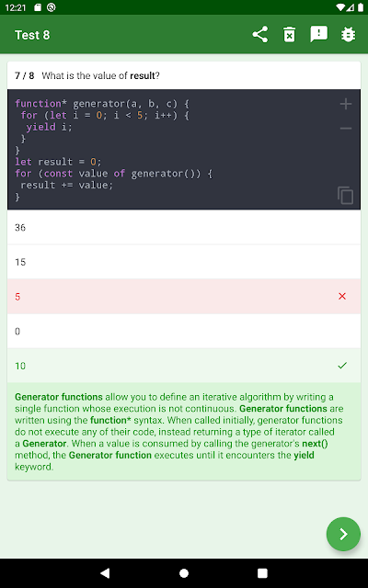Go to the next question arrow button
Viewport: 368px width, 588px height.
pyautogui.click(x=343, y=534)
